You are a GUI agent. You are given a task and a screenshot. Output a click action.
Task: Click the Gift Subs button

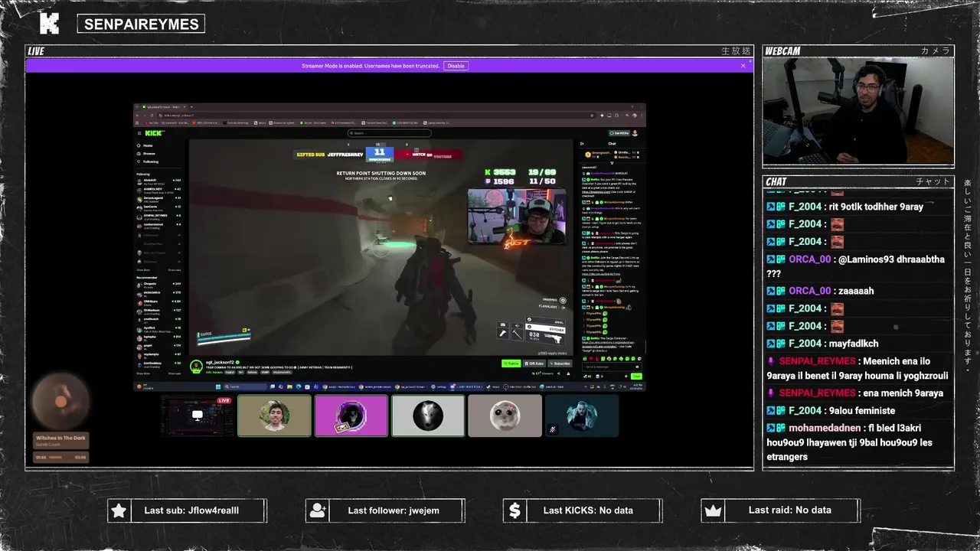tap(534, 364)
